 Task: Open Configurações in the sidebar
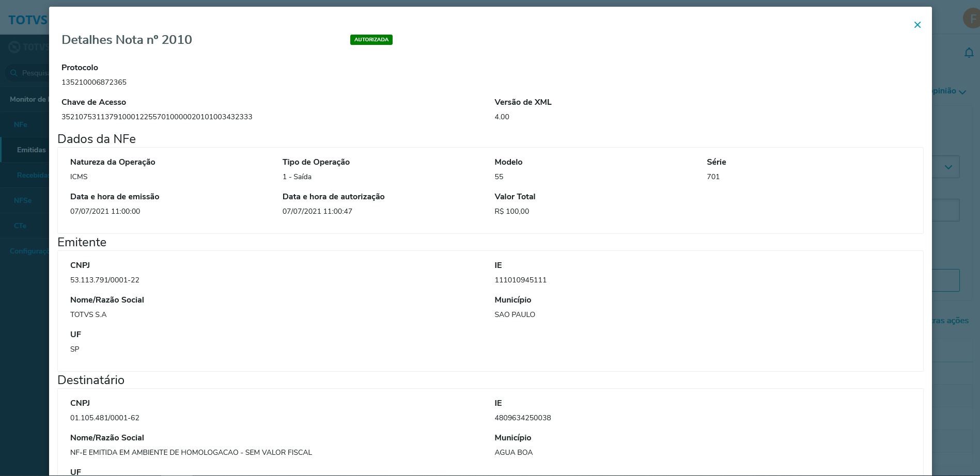pos(29,251)
